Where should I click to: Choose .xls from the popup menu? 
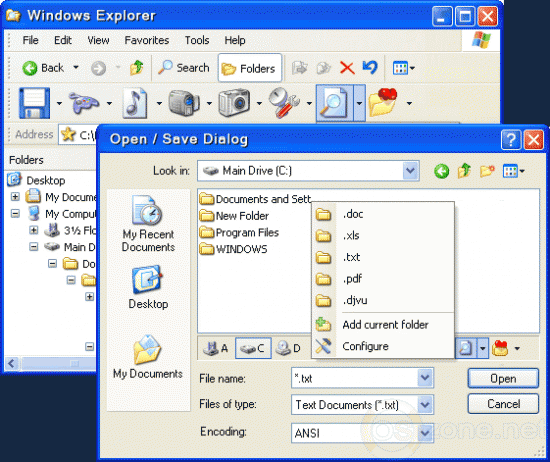pos(383,235)
